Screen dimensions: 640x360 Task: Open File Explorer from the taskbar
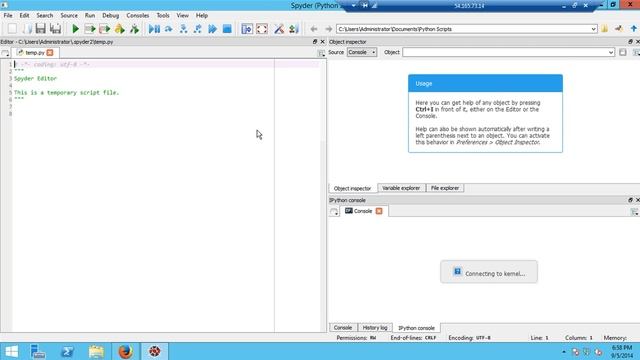[96, 351]
